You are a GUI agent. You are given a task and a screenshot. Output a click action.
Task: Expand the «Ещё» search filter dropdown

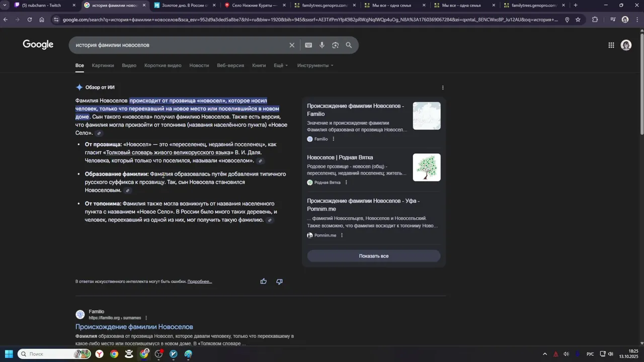281,65
